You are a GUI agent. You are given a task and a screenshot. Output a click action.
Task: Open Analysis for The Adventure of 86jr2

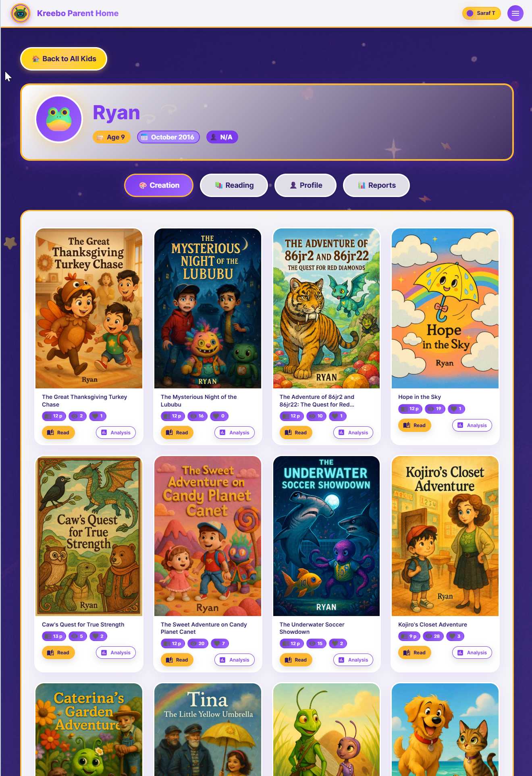click(x=353, y=432)
